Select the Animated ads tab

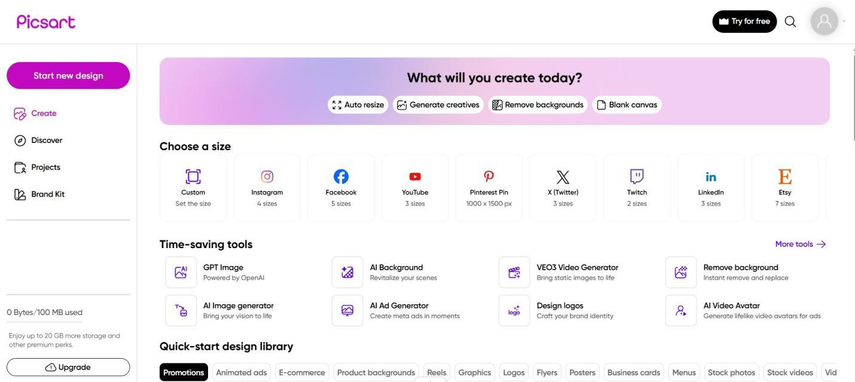(x=242, y=373)
